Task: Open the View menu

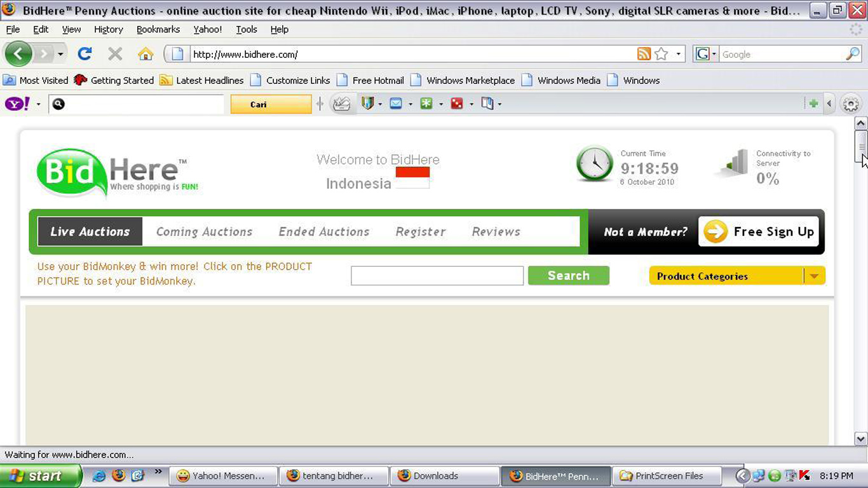Action: 71,29
